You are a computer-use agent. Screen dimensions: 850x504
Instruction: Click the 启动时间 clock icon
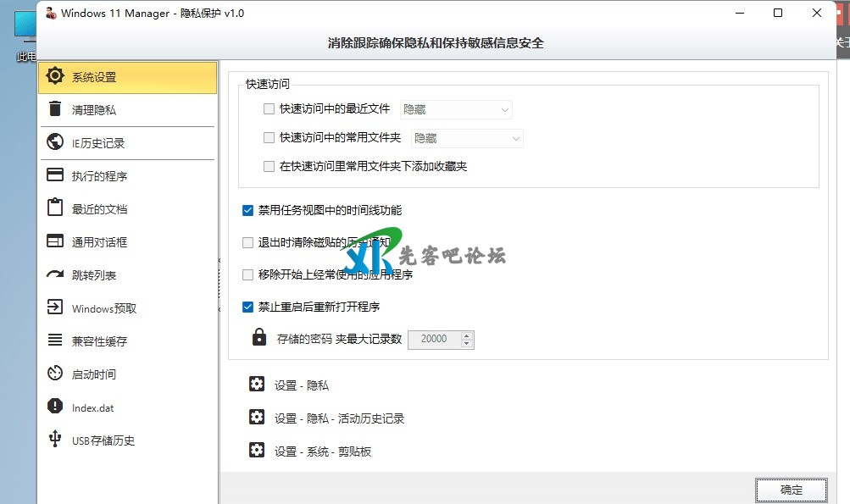tap(55, 374)
